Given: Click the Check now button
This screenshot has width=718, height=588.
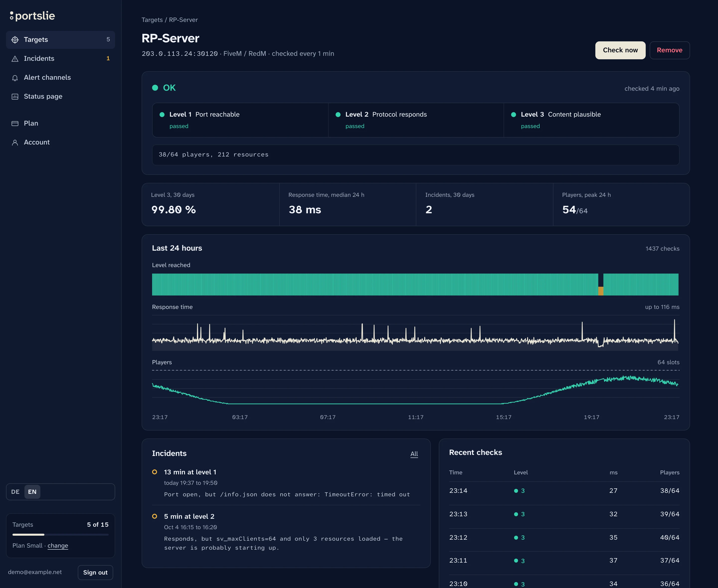Looking at the screenshot, I should tap(620, 50).
